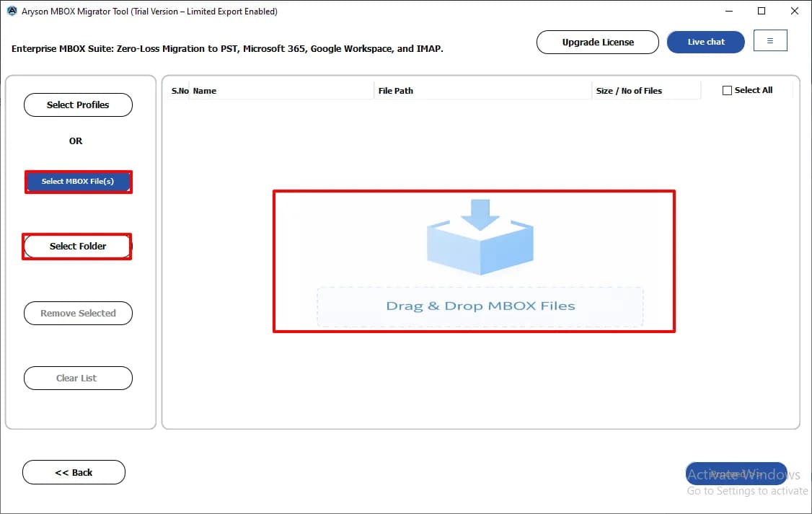Open the Select Folder browser
This screenshot has height=514, width=812.
[78, 247]
